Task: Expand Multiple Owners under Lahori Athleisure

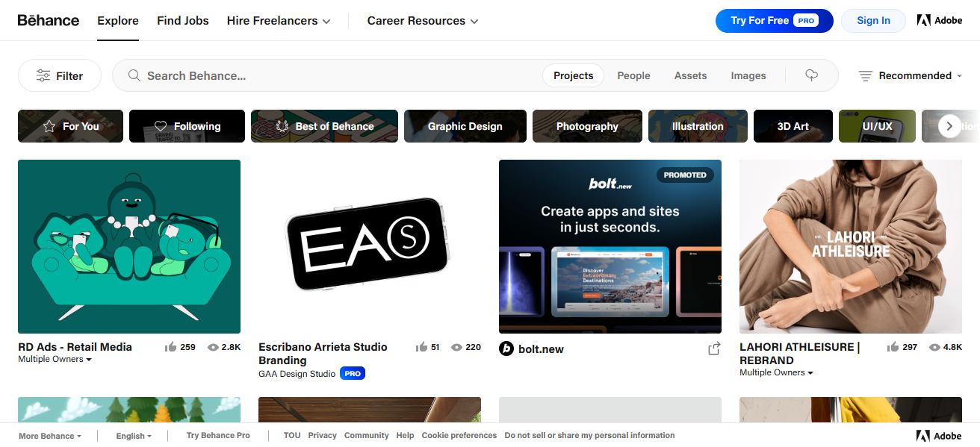Action: click(x=777, y=373)
